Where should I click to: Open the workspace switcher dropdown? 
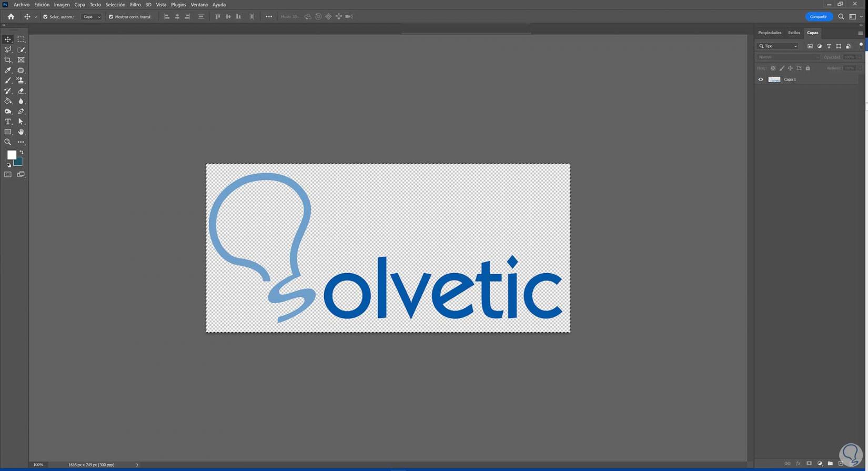tap(855, 17)
